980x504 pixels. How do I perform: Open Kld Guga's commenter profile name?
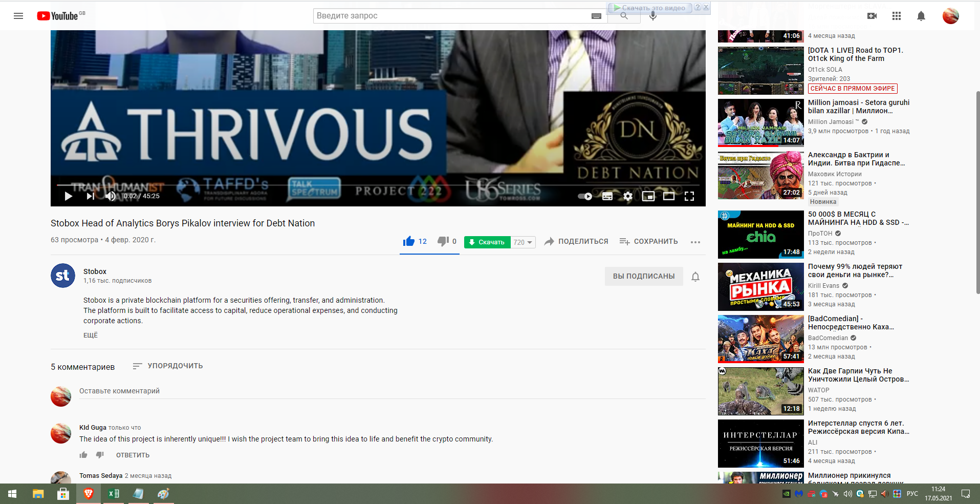(x=93, y=427)
